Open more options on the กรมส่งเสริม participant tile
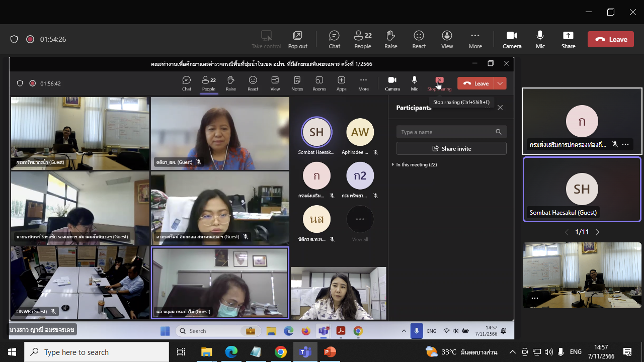 625,144
